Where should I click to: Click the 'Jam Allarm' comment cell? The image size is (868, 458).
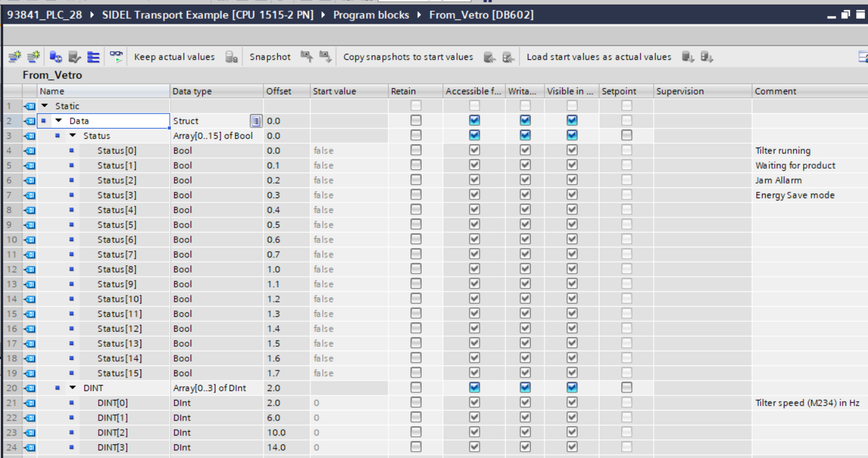click(810, 180)
